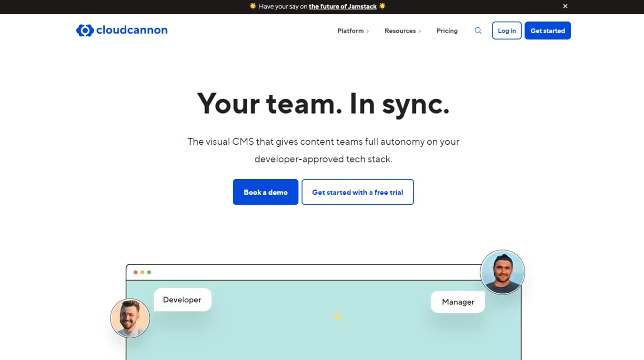
Task: Click the yellow dot in the browser mockup
Action: 143,272
